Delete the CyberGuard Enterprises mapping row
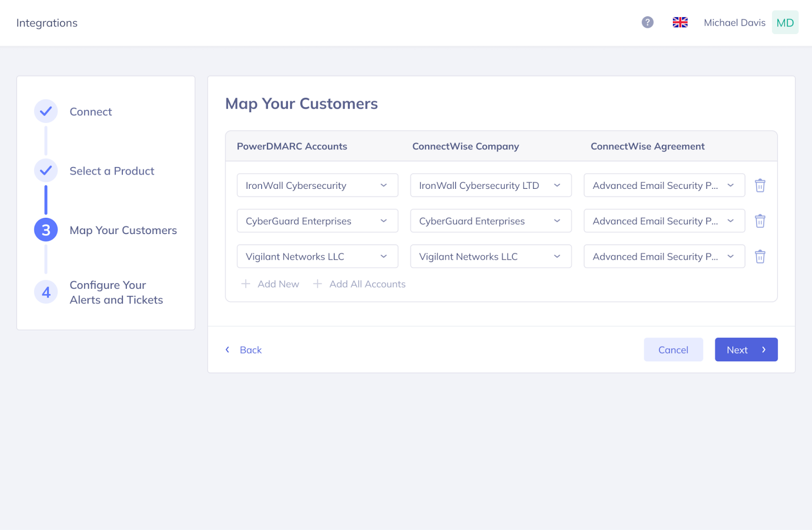 pos(760,221)
